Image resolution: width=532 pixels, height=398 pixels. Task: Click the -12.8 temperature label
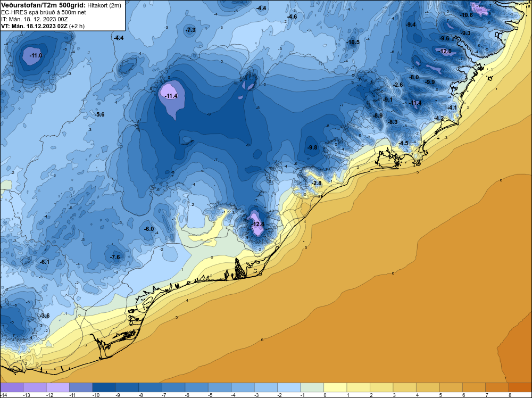[257, 224]
